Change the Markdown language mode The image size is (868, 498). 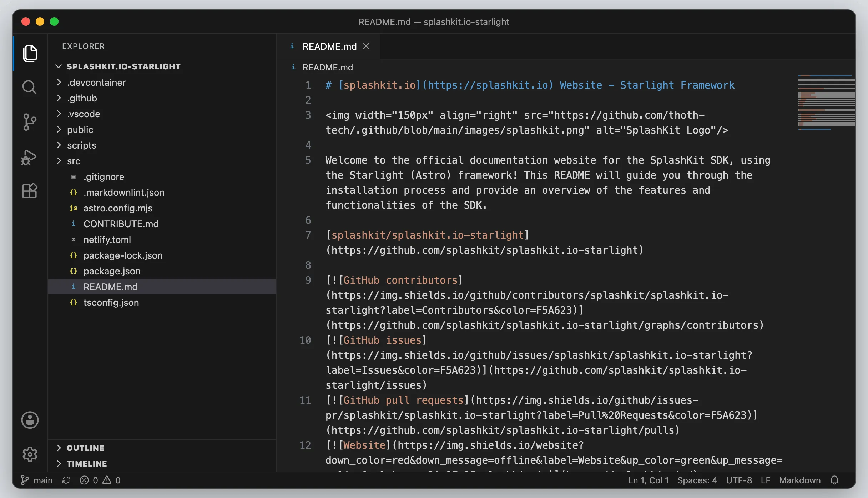coord(800,480)
